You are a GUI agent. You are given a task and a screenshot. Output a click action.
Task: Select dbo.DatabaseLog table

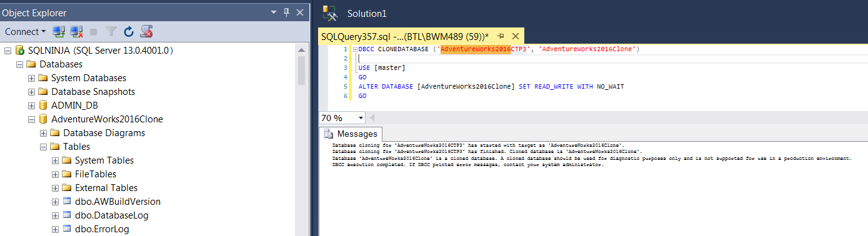(111, 215)
